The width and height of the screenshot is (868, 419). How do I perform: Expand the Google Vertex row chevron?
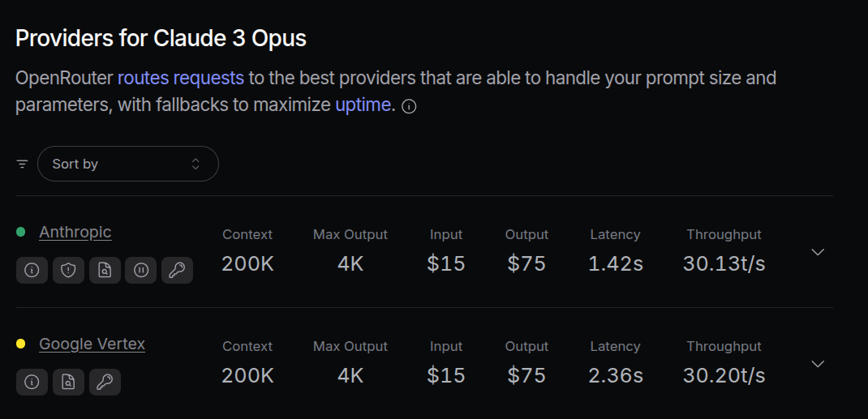(x=818, y=364)
